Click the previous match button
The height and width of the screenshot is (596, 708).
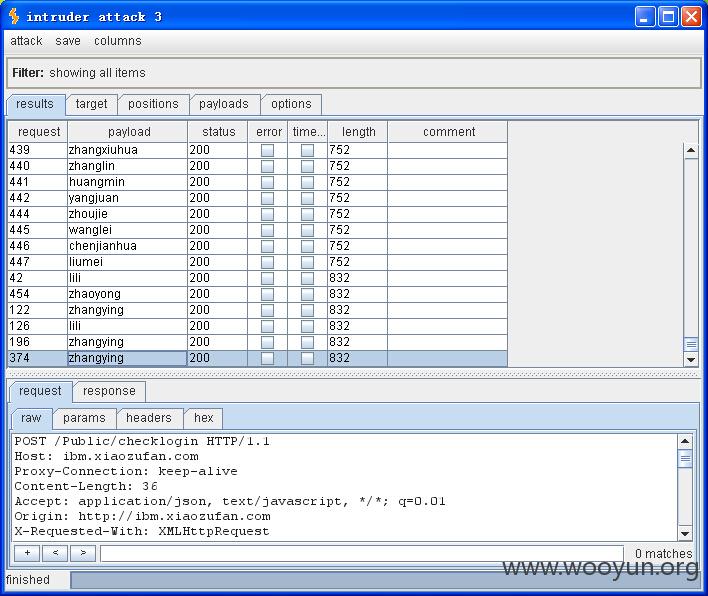(55, 553)
